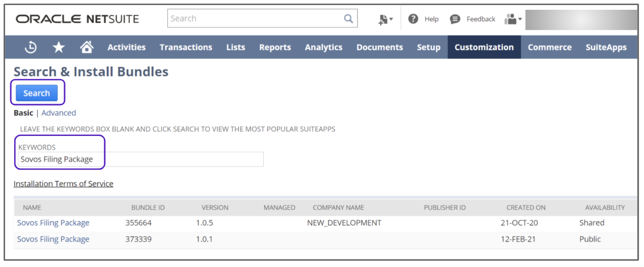Click the VERSION column header
The height and width of the screenshot is (267, 644).
215,207
